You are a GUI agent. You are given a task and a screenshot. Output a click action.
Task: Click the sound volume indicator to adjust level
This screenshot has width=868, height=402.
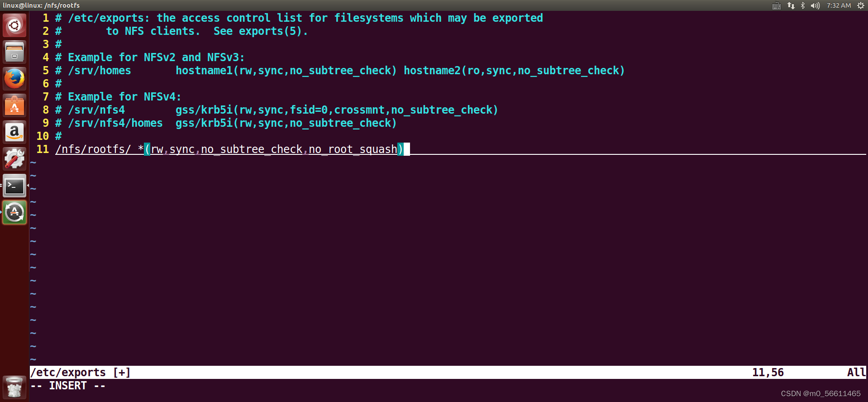(815, 5)
